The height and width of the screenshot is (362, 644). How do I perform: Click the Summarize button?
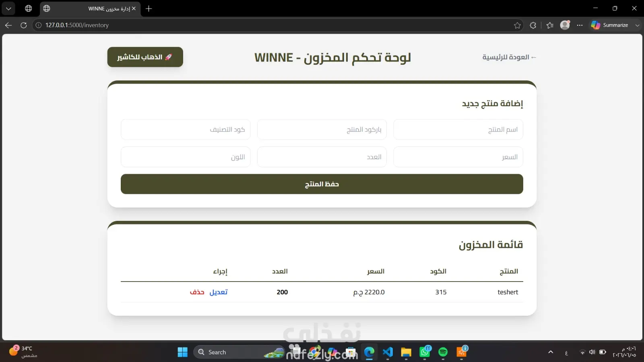point(610,25)
